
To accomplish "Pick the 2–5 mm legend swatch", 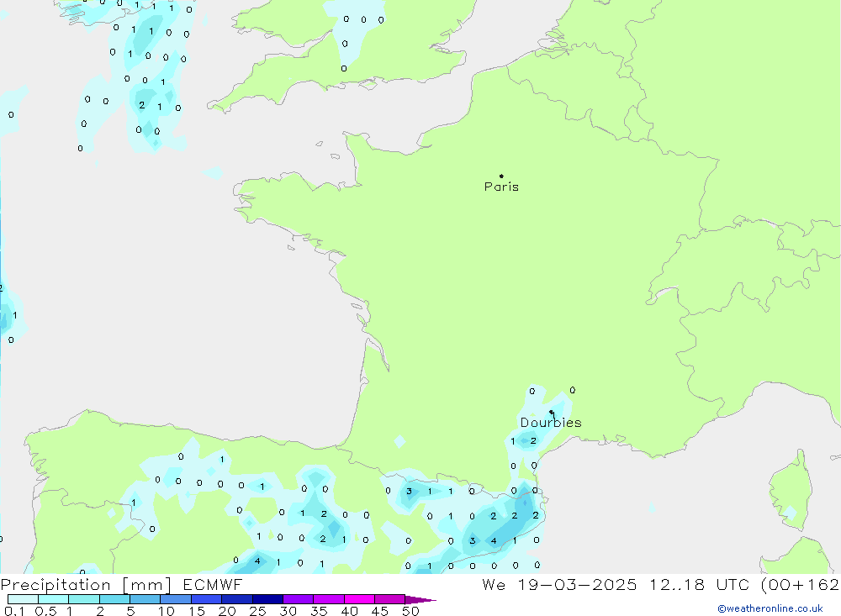I will 114,599.
